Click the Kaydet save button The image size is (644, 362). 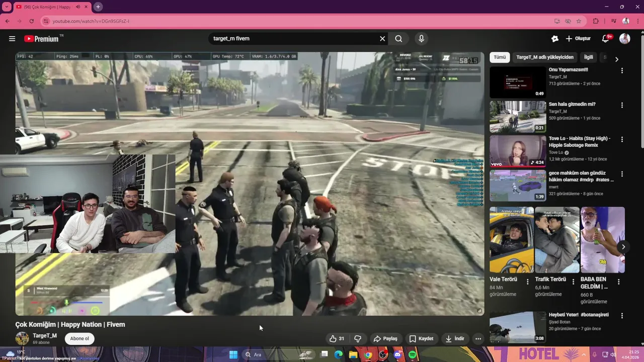421,338
